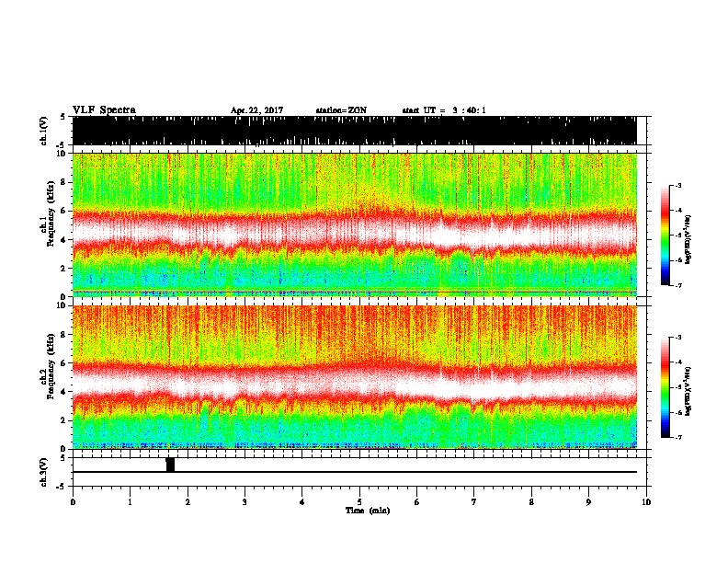Click the '-3' tick on ch.1 colorbar
Viewport: 728px width, 563px height.
677,185
